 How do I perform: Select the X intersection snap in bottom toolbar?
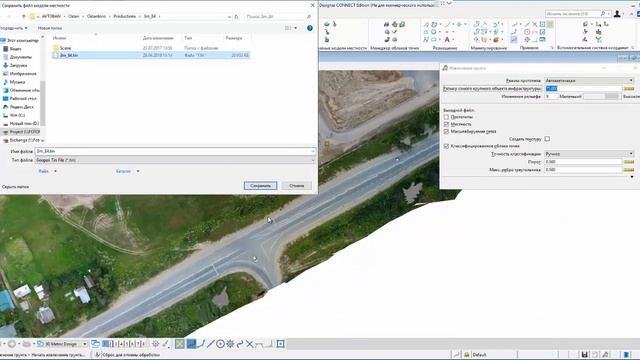249,344
